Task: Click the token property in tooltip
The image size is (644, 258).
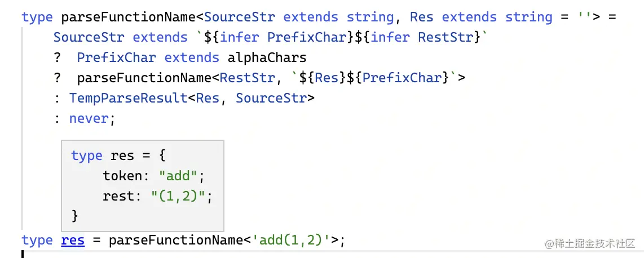Action: pos(122,176)
